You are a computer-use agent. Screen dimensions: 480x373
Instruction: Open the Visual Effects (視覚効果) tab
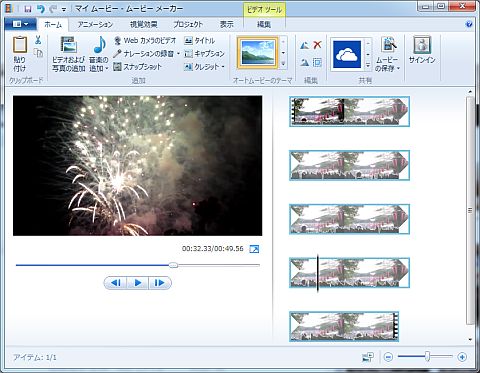coord(144,24)
